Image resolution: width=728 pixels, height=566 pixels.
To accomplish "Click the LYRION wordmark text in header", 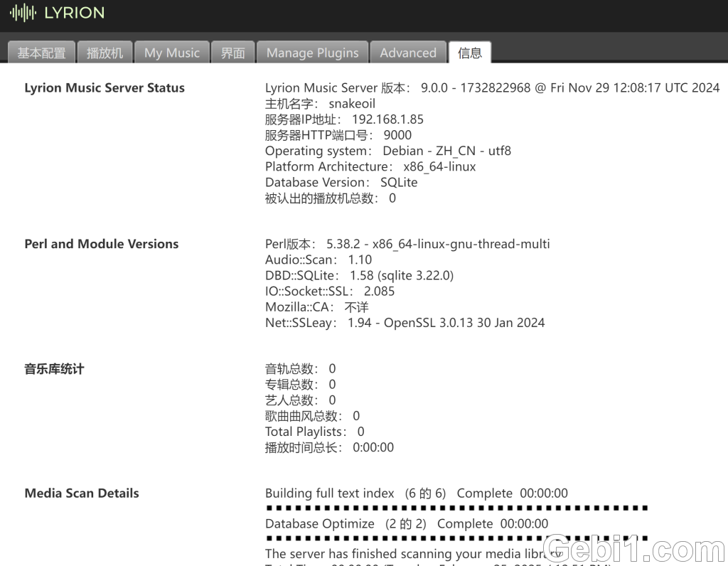I will coord(74,13).
